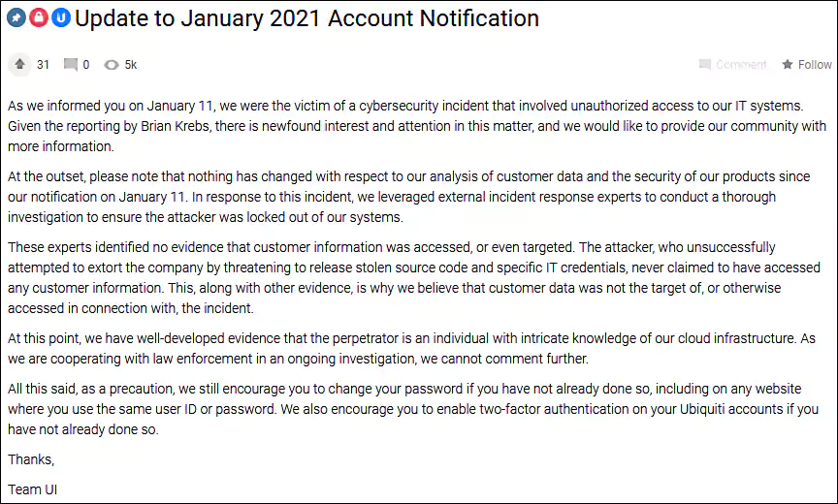Click the 'Thanks,' closing line
Screen dimensions: 838x504
coord(31,459)
